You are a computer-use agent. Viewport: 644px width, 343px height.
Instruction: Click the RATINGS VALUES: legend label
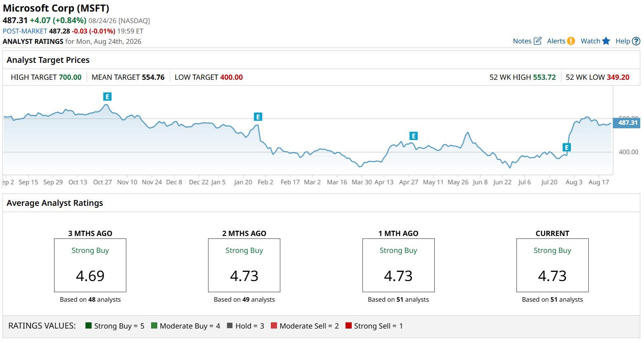click(x=42, y=326)
